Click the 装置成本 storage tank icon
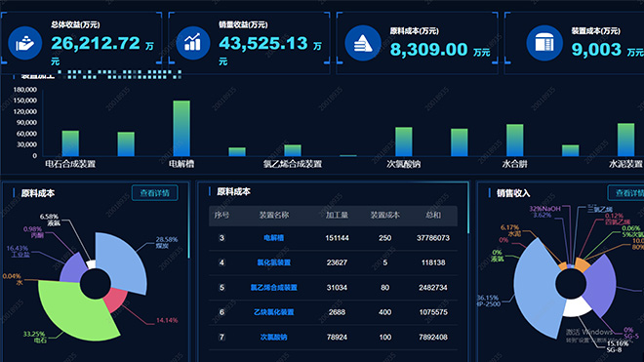 point(544,43)
